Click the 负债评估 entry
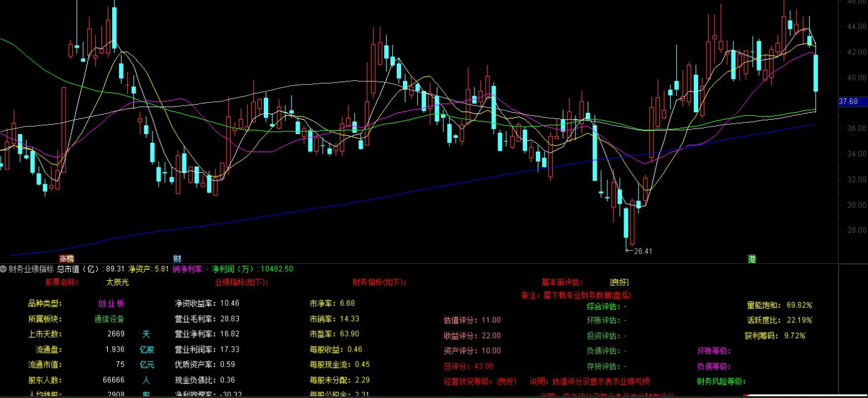The image size is (868, 398). (x=607, y=351)
